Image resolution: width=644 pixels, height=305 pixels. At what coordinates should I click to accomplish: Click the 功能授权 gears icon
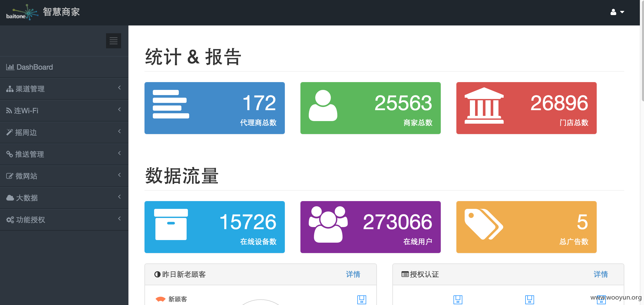(x=10, y=220)
